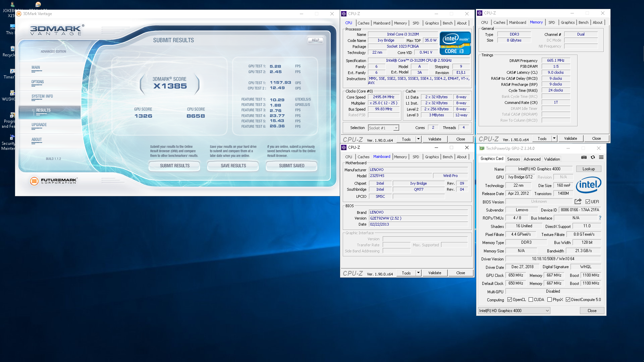Click the Intel logo in GPU-Z
Viewport: 644px width, 362px height.
coord(589,185)
